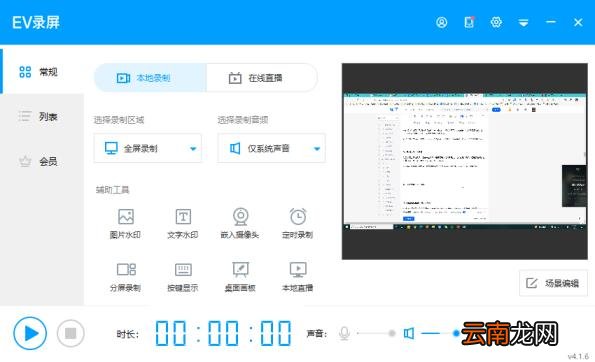Select the 常规 sidebar tab
595x362 pixels.
[x=42, y=71]
